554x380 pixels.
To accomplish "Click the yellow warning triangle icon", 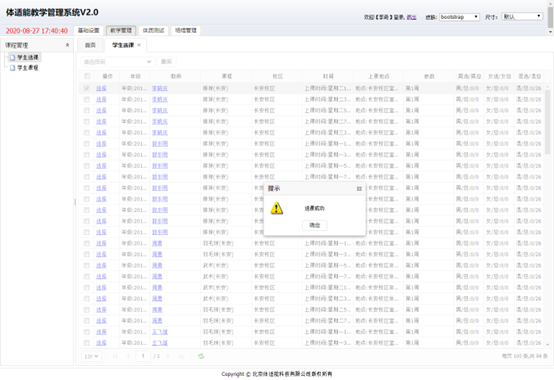I will click(277, 208).
